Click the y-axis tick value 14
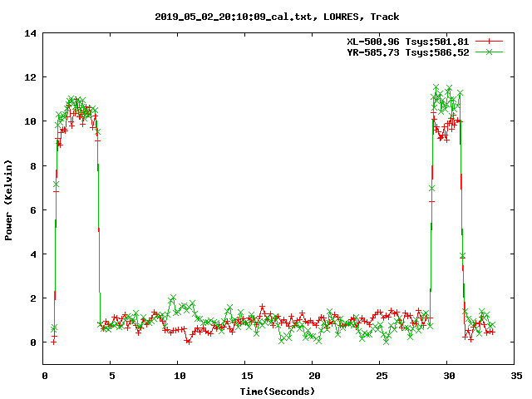 pyautogui.click(x=30, y=33)
